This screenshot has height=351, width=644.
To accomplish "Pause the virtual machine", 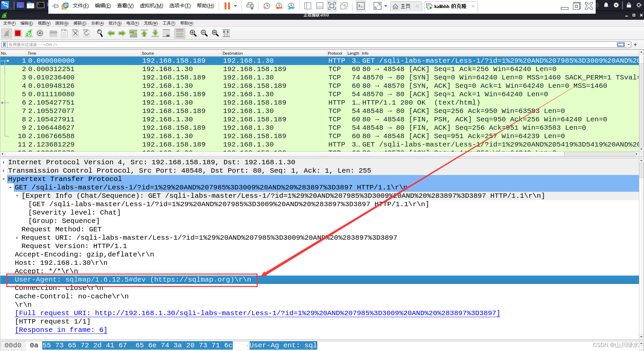I will click(x=227, y=6).
